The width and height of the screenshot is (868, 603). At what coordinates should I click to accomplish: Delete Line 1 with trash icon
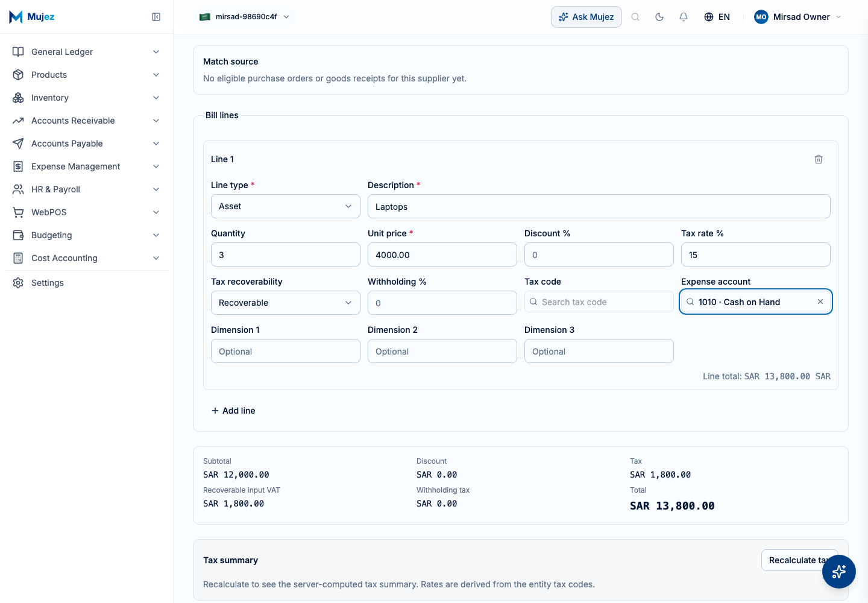pyautogui.click(x=819, y=159)
